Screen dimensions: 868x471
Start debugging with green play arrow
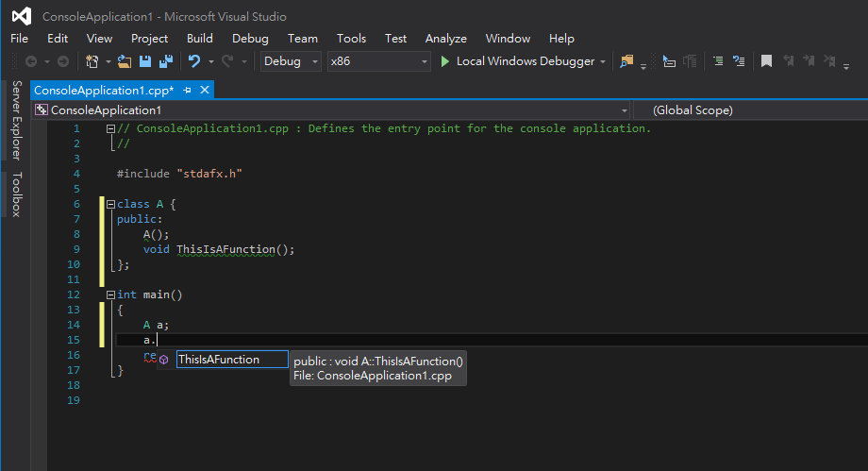point(444,61)
